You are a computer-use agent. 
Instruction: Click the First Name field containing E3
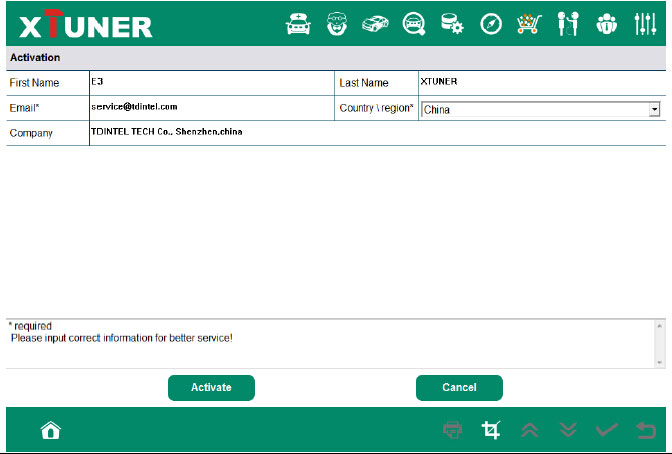tap(212, 83)
